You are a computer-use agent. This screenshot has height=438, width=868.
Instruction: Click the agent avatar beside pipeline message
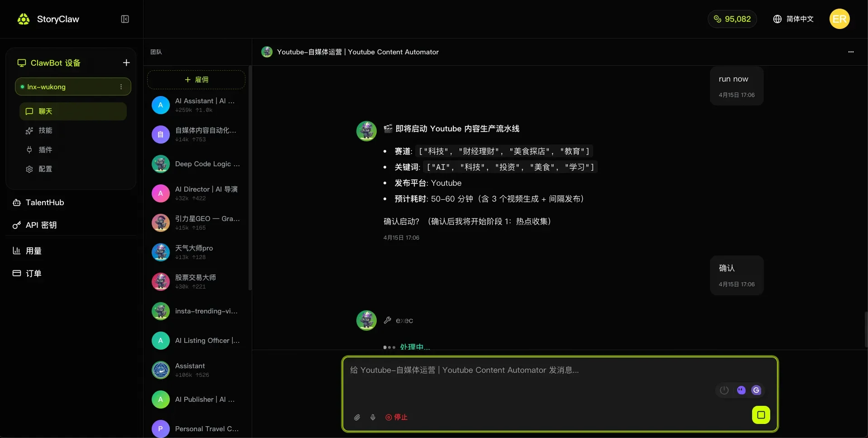367,131
